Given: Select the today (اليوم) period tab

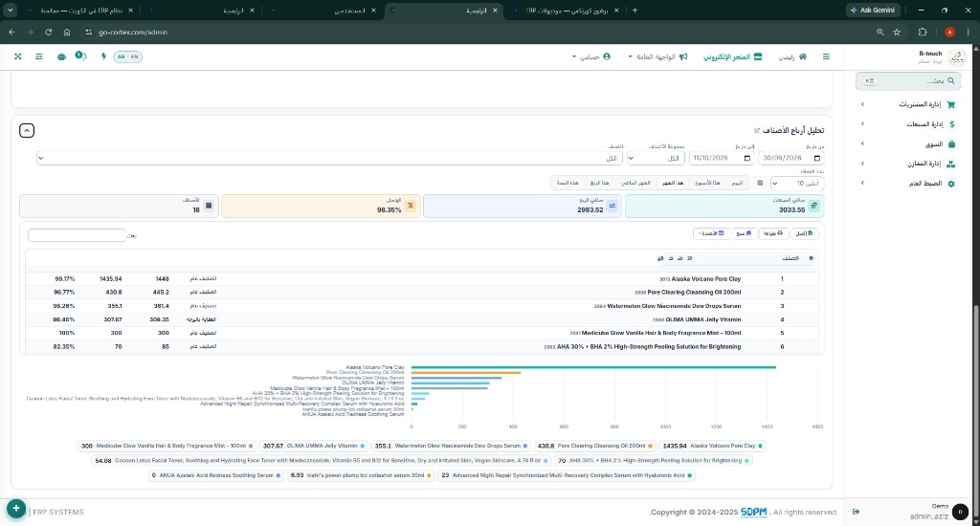Looking at the screenshot, I should click(738, 183).
